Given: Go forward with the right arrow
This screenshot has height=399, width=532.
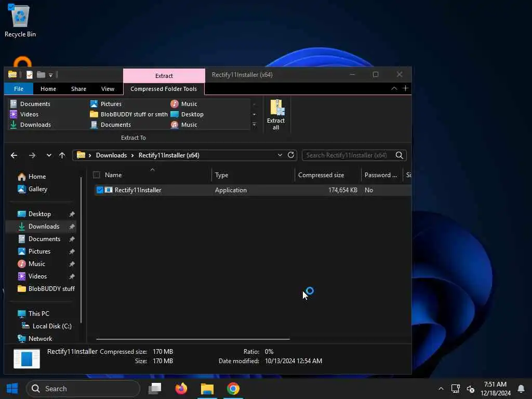Looking at the screenshot, I should [32, 155].
